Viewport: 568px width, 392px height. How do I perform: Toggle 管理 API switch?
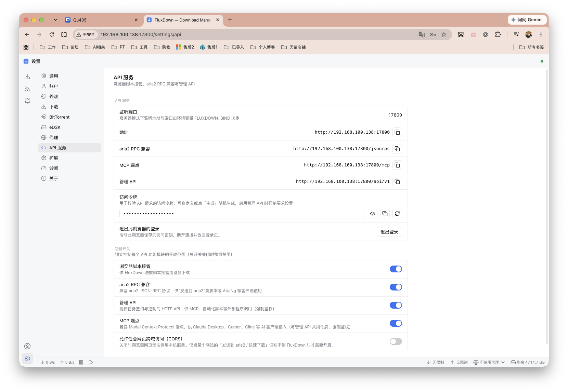tap(396, 305)
